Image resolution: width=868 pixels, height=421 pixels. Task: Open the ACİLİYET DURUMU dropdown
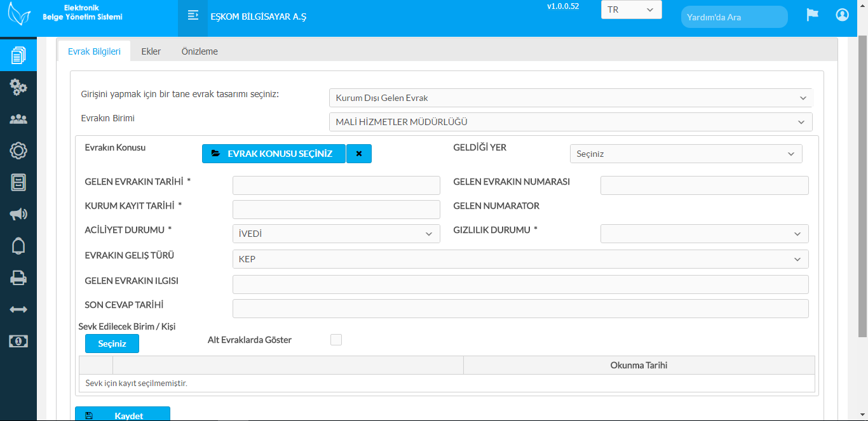(336, 234)
